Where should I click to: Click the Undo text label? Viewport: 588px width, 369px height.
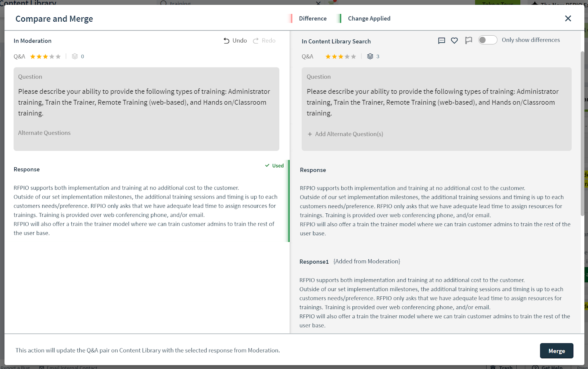(240, 40)
